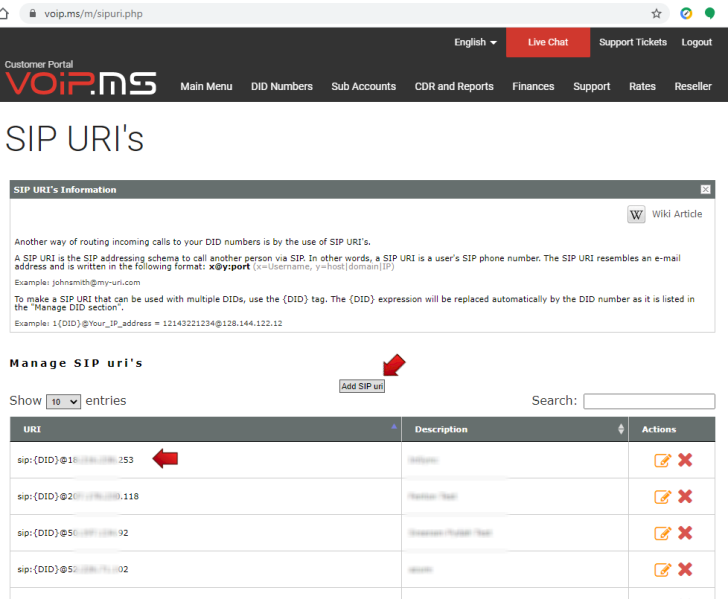Screen dimensions: 728x599
Task: Edit the SIP URI ending in 92
Action: [662, 533]
